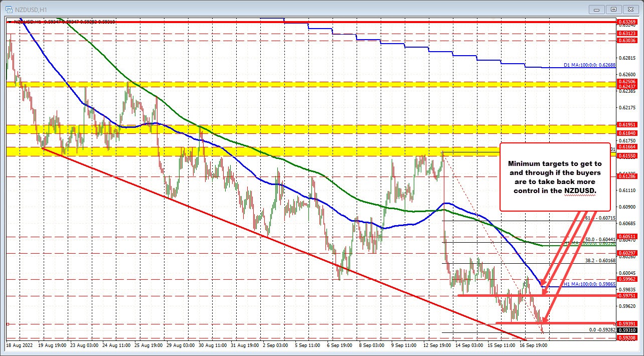Click the 0.61840 red price tag
The image size is (644, 356).
(x=627, y=133)
